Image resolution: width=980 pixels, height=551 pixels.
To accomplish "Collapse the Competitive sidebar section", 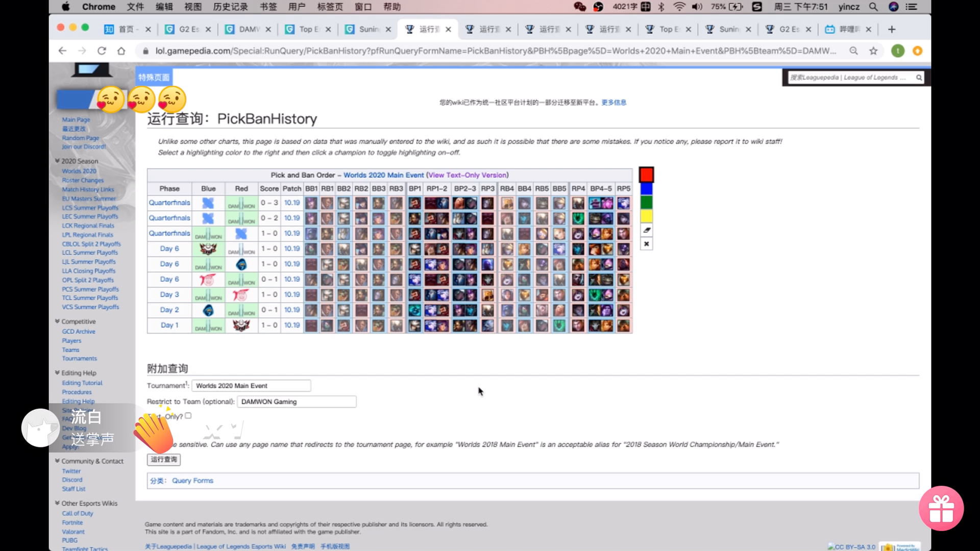I will (x=57, y=321).
